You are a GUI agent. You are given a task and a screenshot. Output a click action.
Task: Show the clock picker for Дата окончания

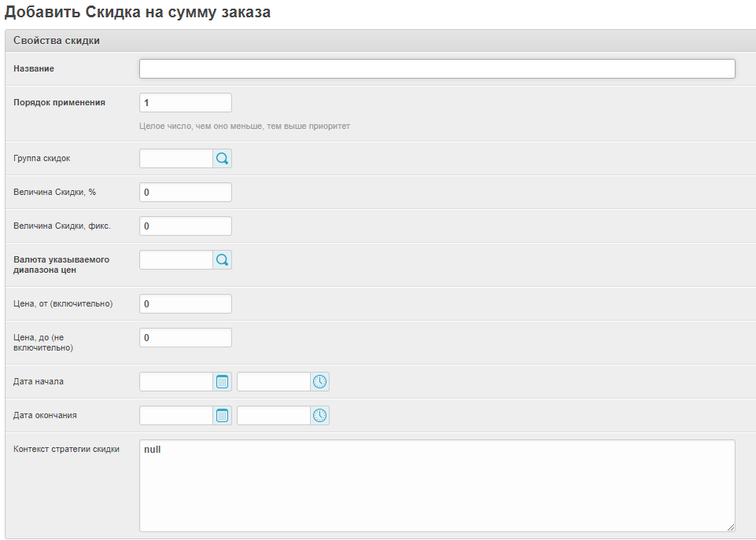click(x=320, y=416)
